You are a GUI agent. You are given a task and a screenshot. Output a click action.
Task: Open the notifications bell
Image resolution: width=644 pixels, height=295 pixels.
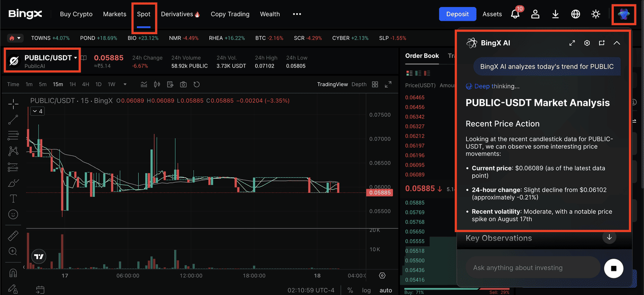pyautogui.click(x=515, y=14)
